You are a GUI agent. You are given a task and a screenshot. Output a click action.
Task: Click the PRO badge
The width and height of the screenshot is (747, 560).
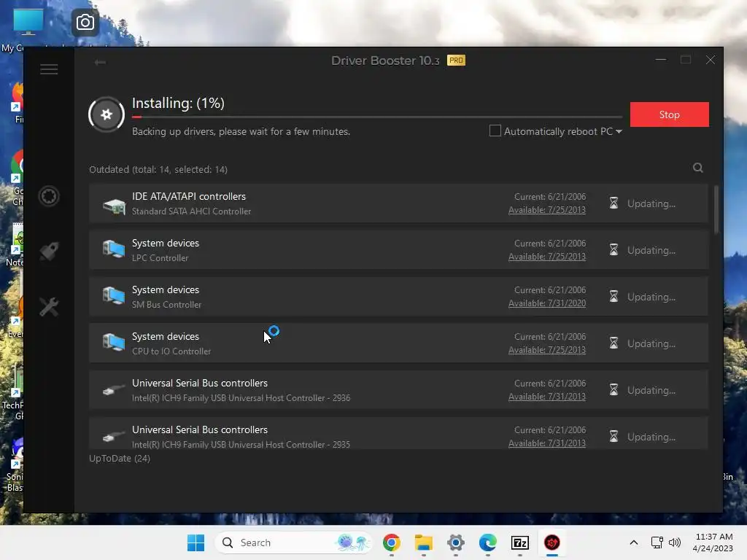456,61
